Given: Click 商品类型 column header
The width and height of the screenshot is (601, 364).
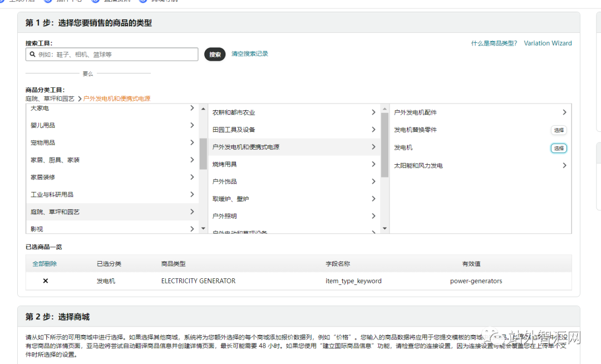Looking at the screenshot, I should click(x=173, y=264).
